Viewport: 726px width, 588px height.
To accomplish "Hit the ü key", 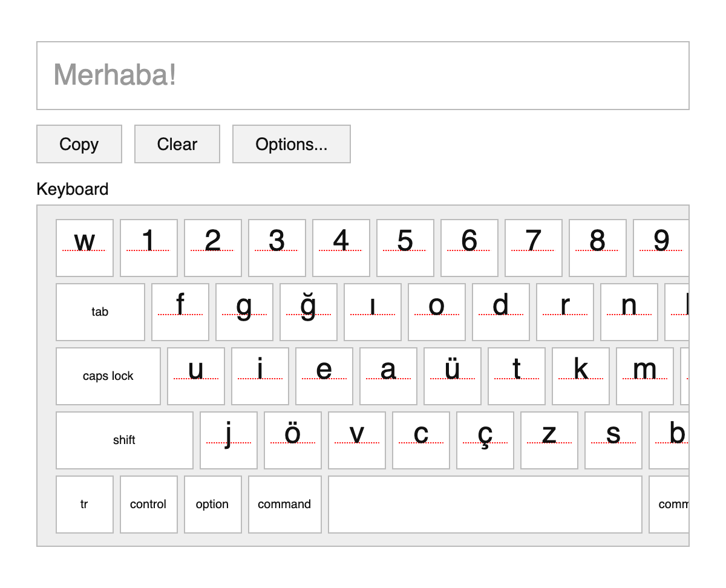I will click(x=453, y=376).
